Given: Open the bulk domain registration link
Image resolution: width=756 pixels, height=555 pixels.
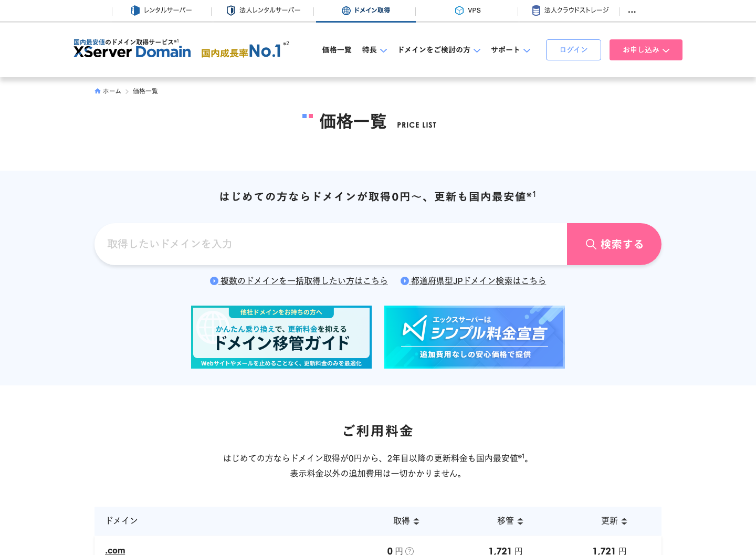Looking at the screenshot, I should click(x=299, y=281).
